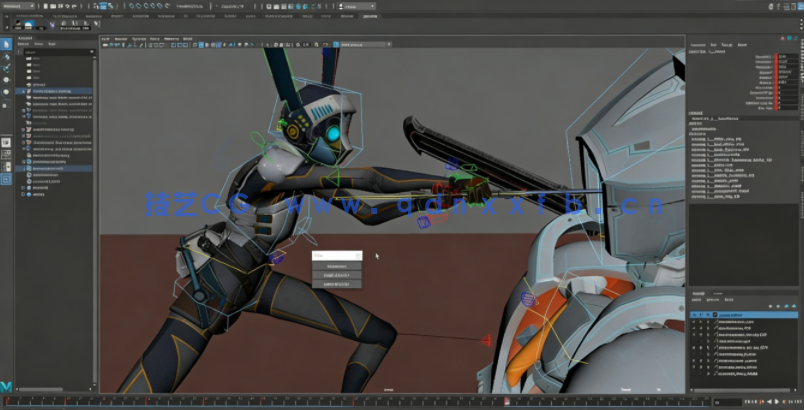
Task: Click the last entry in the viewport popup list
Action: (337, 283)
